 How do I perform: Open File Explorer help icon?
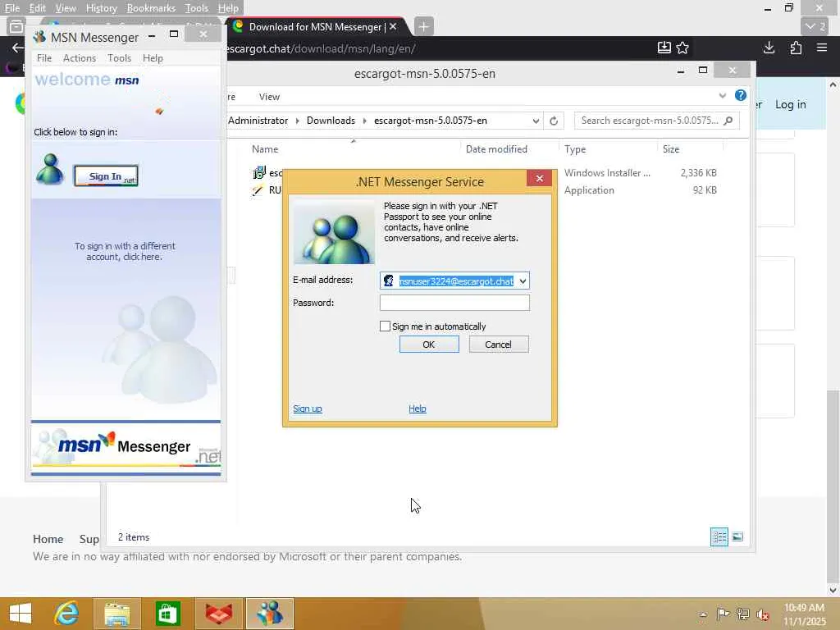(x=741, y=95)
